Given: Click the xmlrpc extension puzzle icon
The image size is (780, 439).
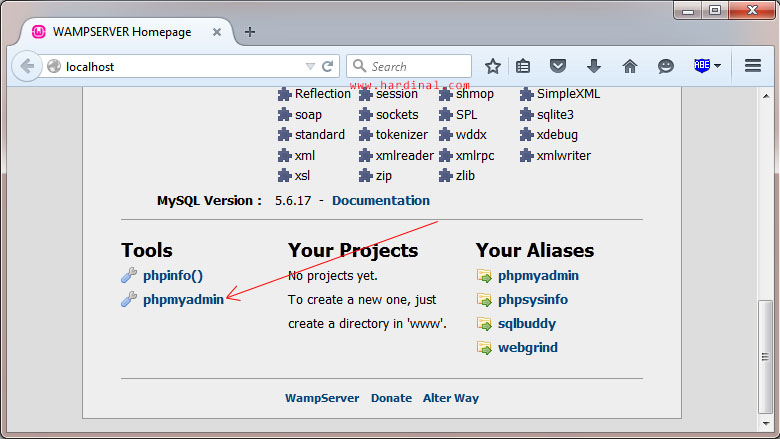Looking at the screenshot, I should (445, 156).
